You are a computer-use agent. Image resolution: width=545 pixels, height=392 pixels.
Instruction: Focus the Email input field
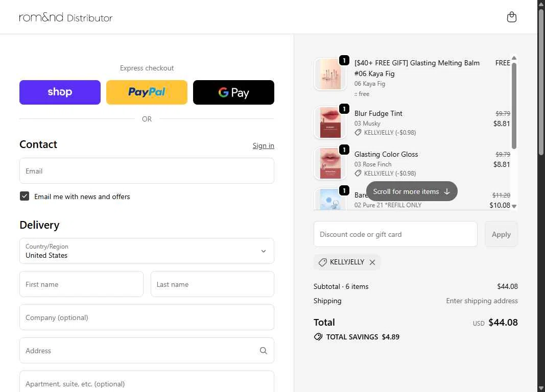[x=147, y=171]
